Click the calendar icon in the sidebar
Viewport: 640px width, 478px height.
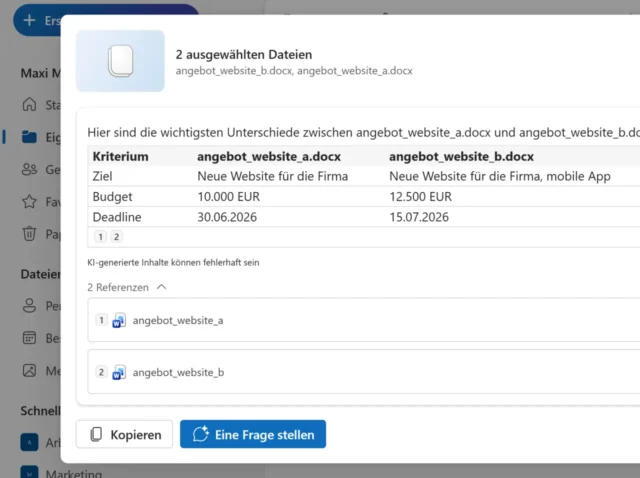[x=29, y=338]
